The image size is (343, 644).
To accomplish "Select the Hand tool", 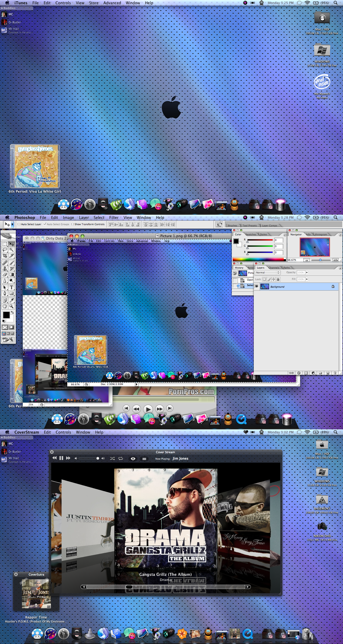I will 5,306.
